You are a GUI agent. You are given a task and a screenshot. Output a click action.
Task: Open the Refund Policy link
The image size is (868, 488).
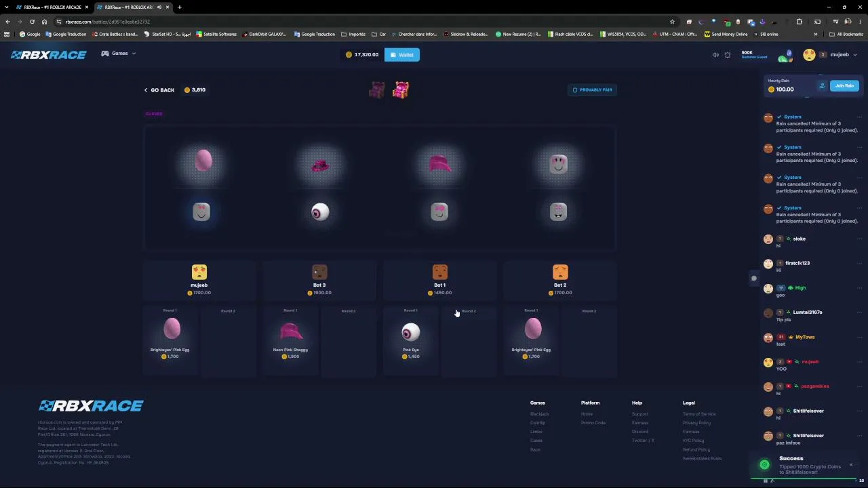(x=696, y=449)
